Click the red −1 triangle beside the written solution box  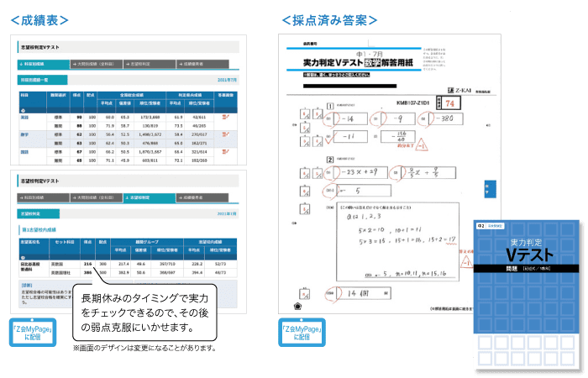[x=467, y=261]
